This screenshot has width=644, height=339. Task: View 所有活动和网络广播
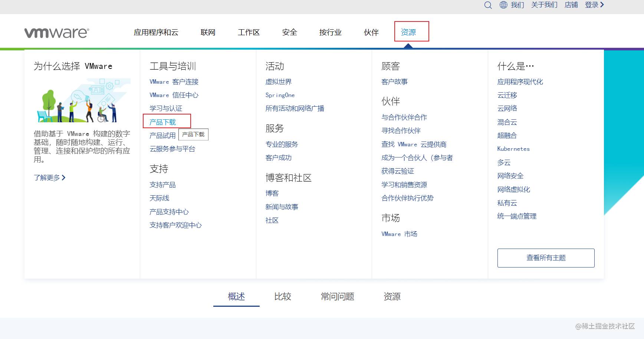(x=295, y=109)
